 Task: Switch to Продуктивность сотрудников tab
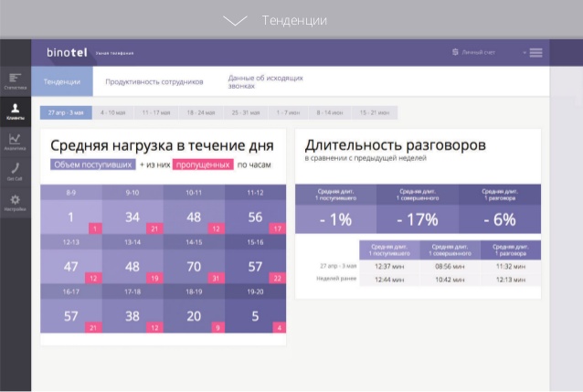(x=154, y=82)
